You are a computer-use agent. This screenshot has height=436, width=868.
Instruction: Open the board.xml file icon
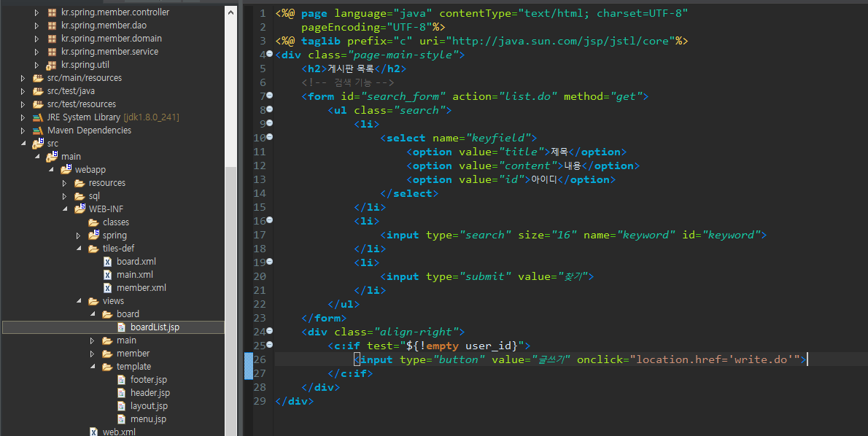(108, 261)
